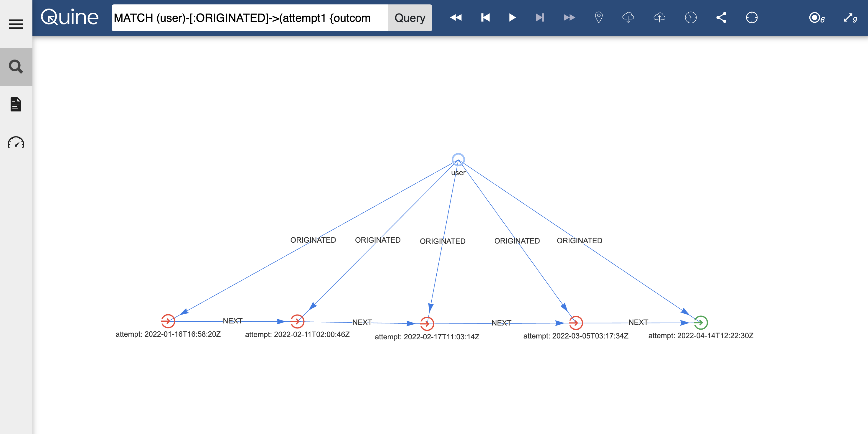Click the Quine logo

(x=70, y=17)
